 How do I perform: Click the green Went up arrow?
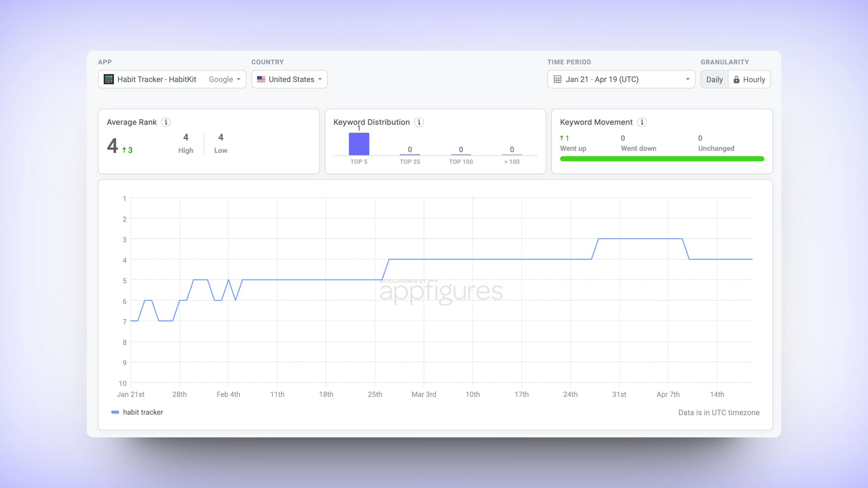(562, 138)
